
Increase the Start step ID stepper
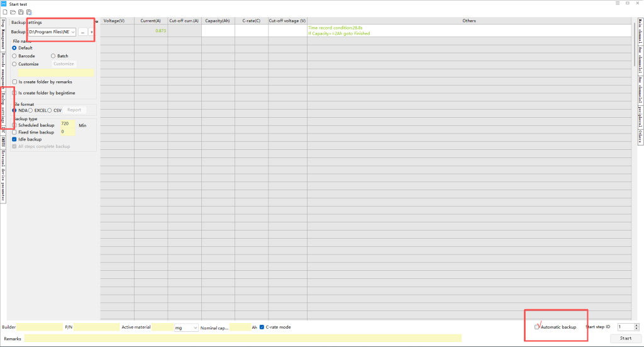(x=636, y=325)
